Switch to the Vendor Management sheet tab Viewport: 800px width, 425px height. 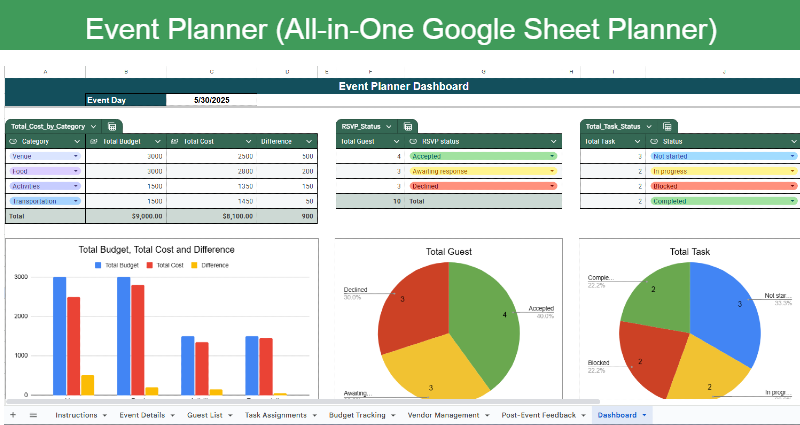pyautogui.click(x=443, y=415)
